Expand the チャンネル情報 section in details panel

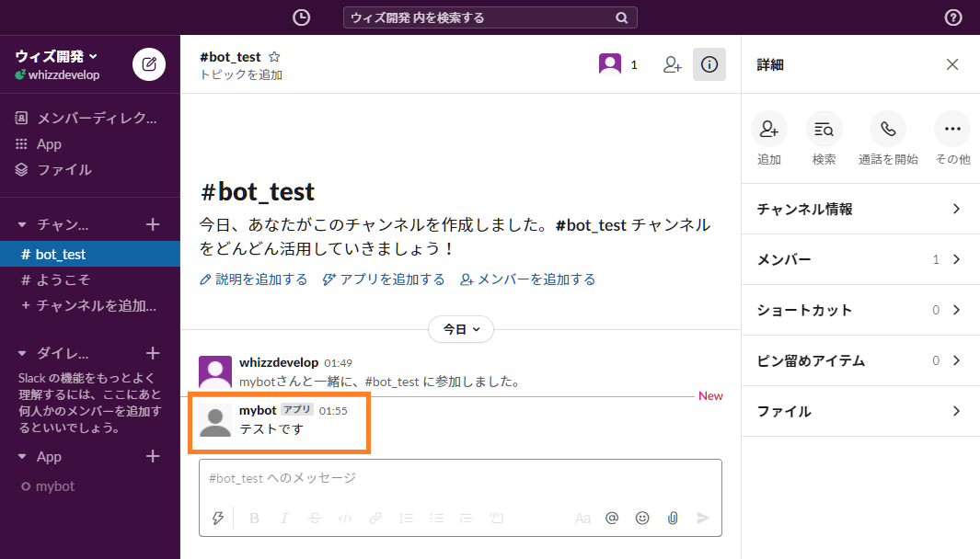point(859,209)
